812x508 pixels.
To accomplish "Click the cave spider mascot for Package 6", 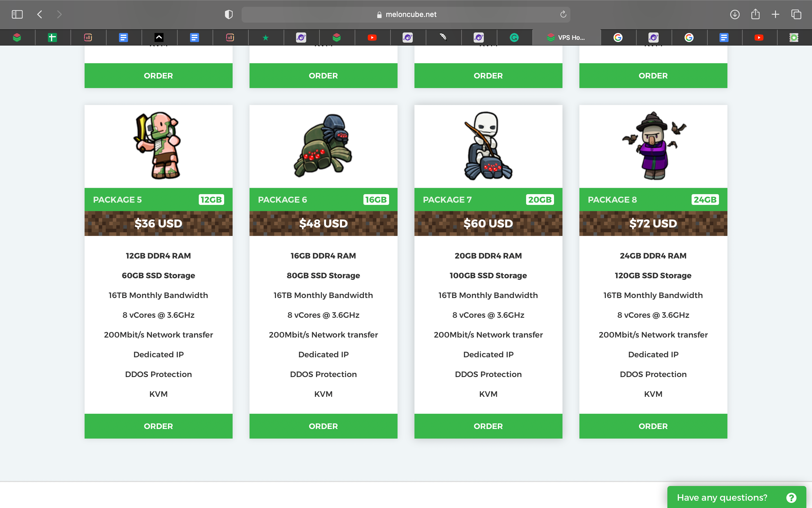I will pos(323,145).
